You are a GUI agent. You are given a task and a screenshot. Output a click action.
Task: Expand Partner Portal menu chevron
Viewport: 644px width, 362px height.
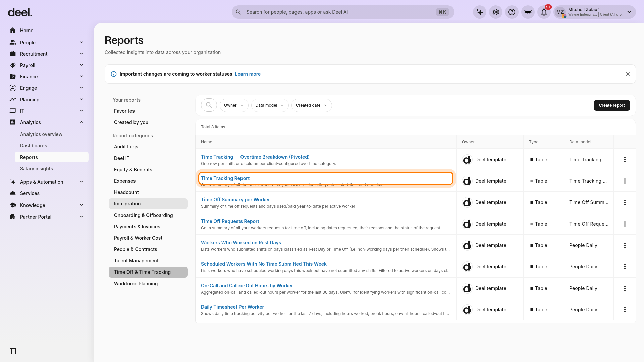[82, 217]
